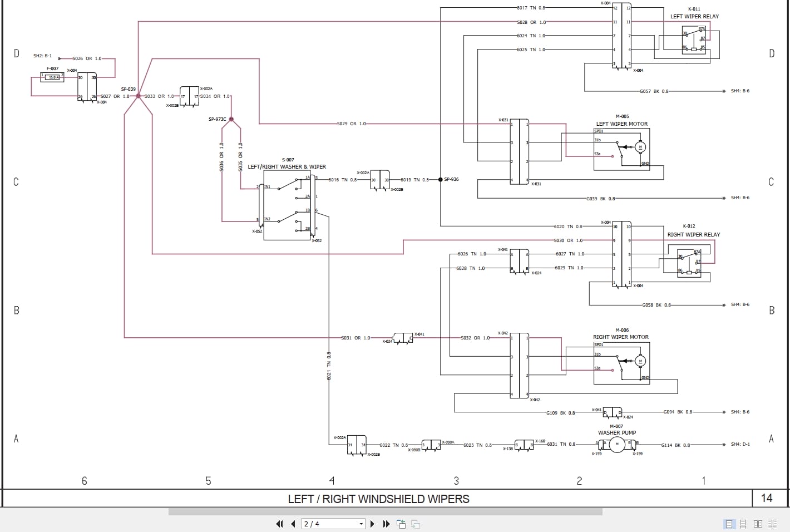This screenshot has width=790, height=532.
Task: Click the go-to-next-view icon
Action: point(416,524)
